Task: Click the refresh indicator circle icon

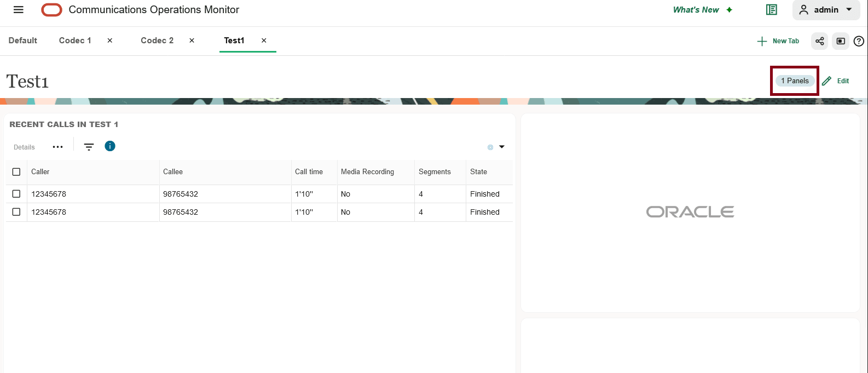Action: pos(490,147)
